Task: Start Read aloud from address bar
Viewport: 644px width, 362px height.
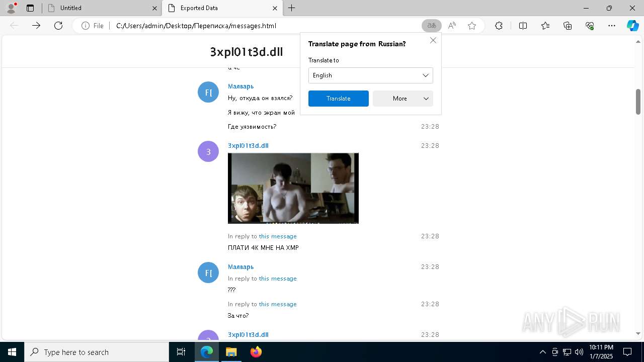Action: coord(452,26)
